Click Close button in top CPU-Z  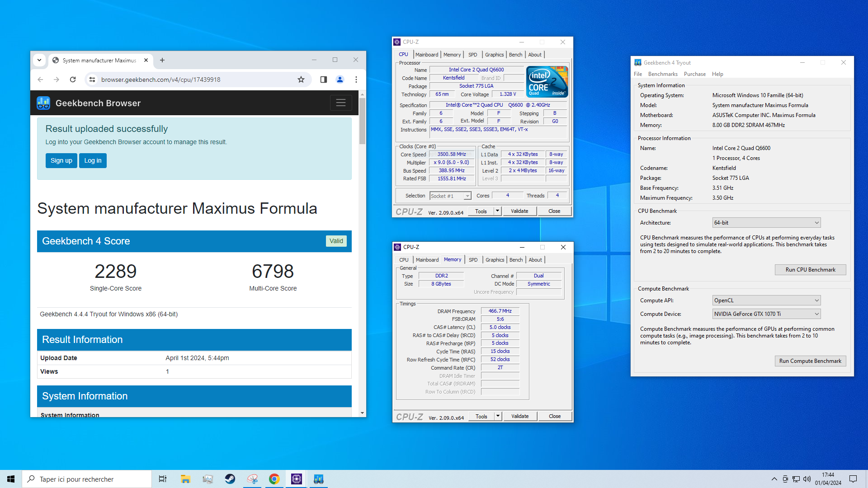(554, 211)
